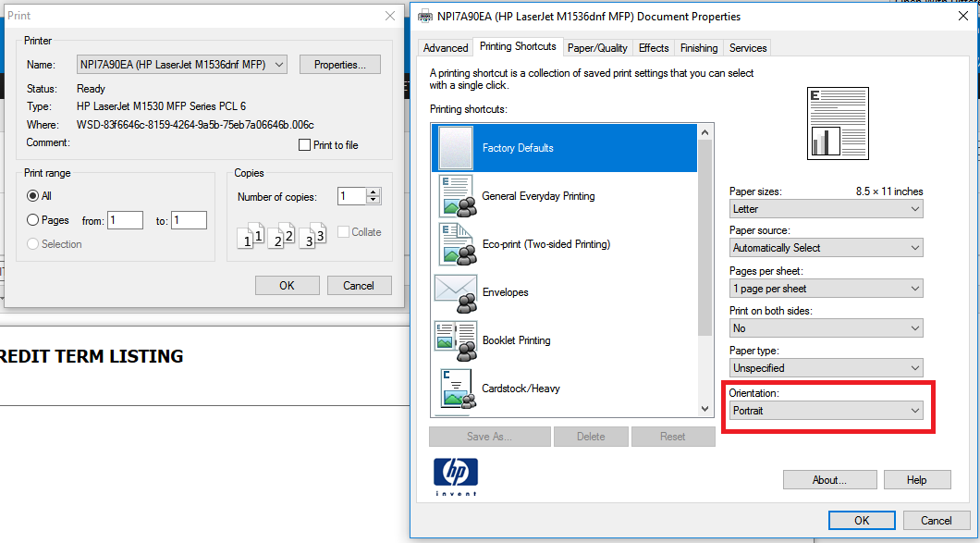This screenshot has width=980, height=543.
Task: Click the shortcuts list scrollbar thumb
Action: tap(705, 238)
